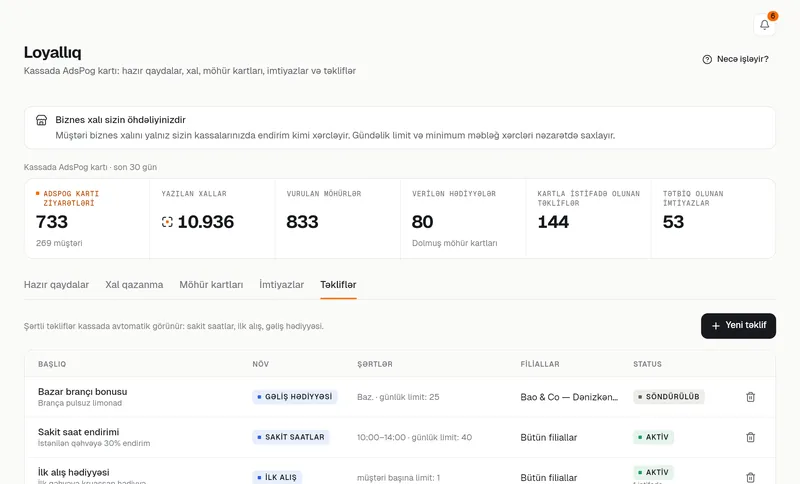Click the İstənilən qəhvəyə 30% endirim description
Screen dimensions: 800x484
coord(94,443)
